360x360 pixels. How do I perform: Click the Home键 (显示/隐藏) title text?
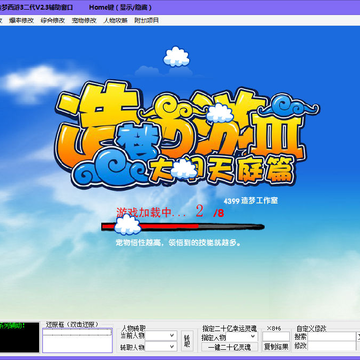[120, 7]
